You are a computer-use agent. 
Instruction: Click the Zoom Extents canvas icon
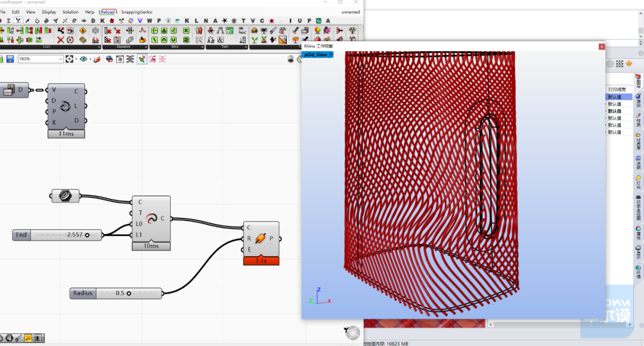pos(69,59)
